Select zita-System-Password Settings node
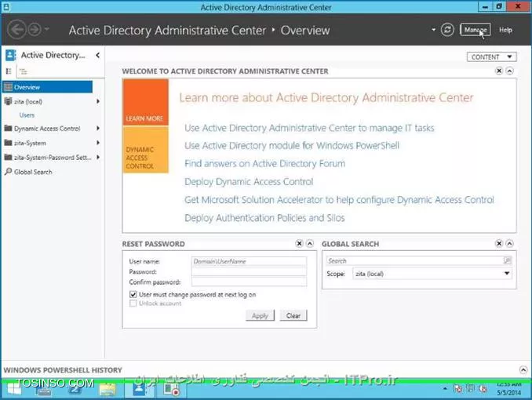 [53, 158]
